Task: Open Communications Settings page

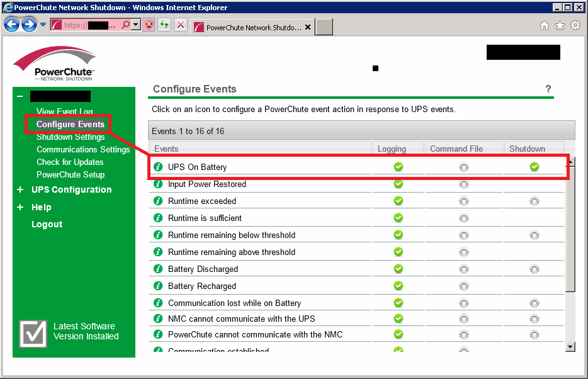Action: pyautogui.click(x=83, y=150)
